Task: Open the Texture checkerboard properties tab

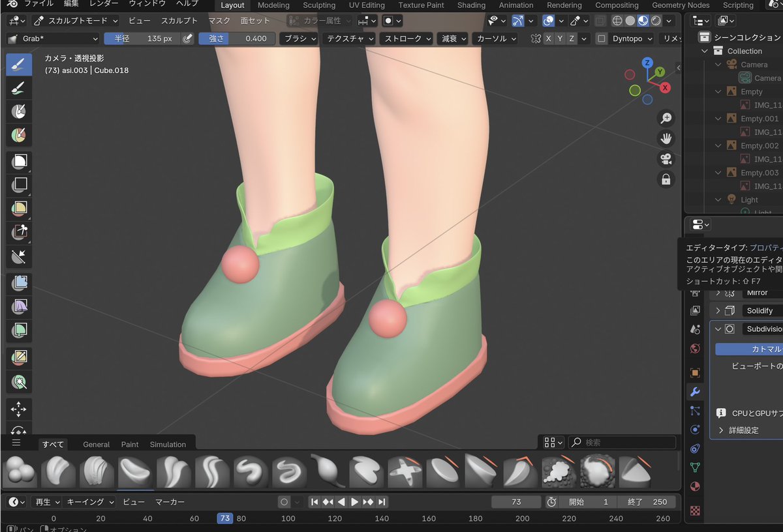Action: (x=695, y=510)
